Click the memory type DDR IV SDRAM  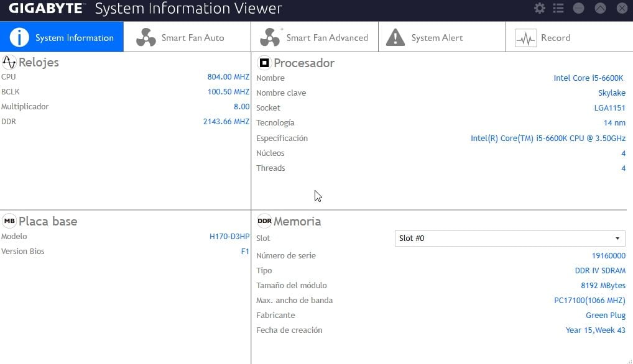click(600, 270)
